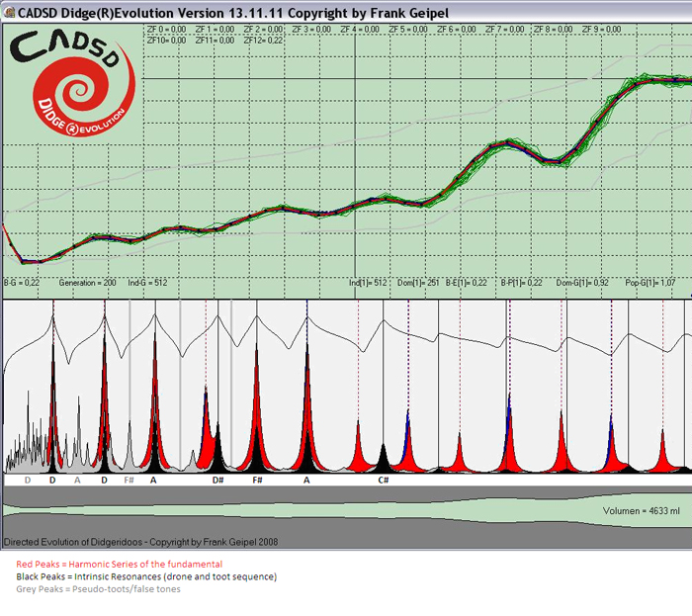Screen dimensions: 692x616
Task: Click the 'ZF 9 = 0,00' value
Action: coord(601,30)
